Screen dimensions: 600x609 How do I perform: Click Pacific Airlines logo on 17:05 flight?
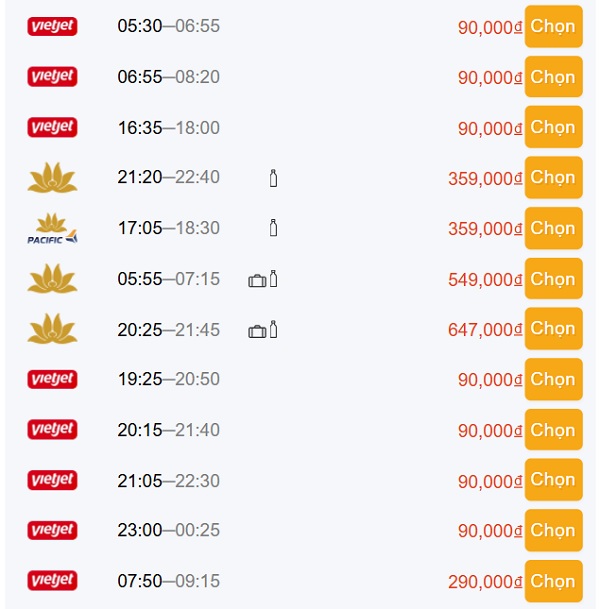52,229
